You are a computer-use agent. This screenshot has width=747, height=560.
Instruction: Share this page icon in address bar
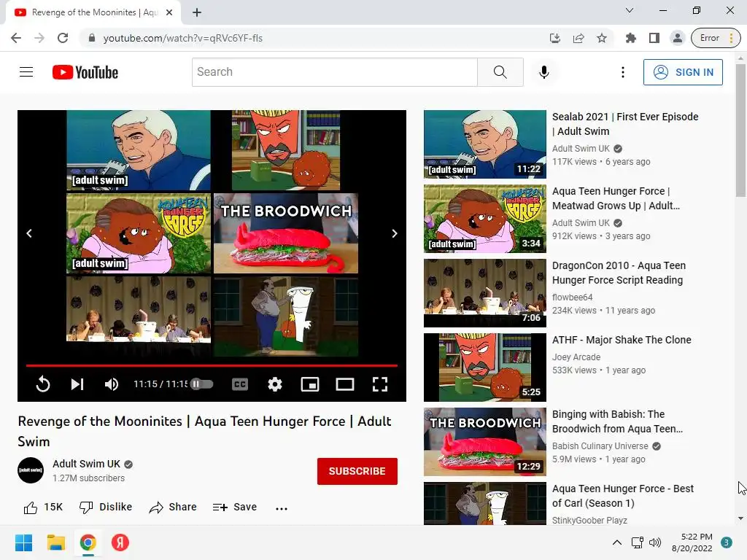(578, 38)
